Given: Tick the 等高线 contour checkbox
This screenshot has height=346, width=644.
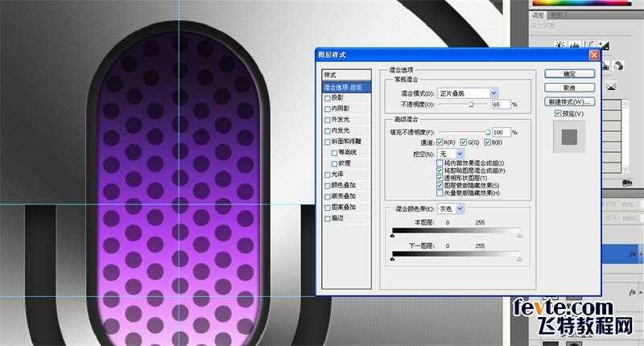Looking at the screenshot, I should (334, 153).
